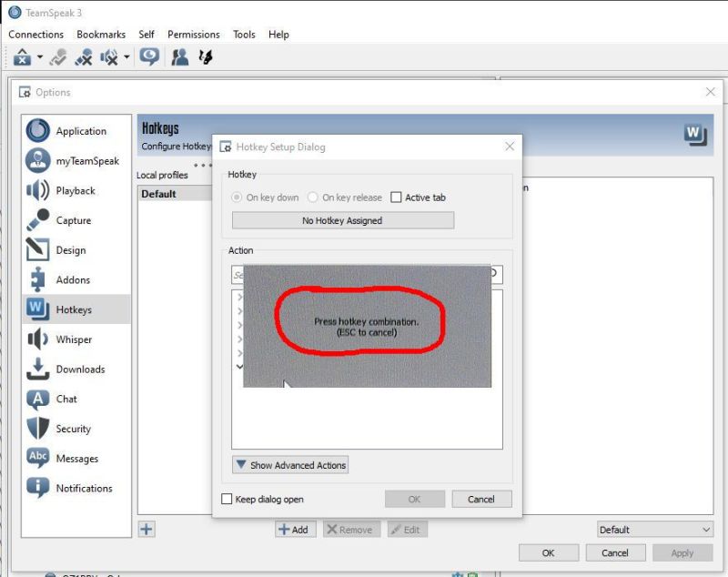Click the Disconnect from all servers icon

point(84,57)
